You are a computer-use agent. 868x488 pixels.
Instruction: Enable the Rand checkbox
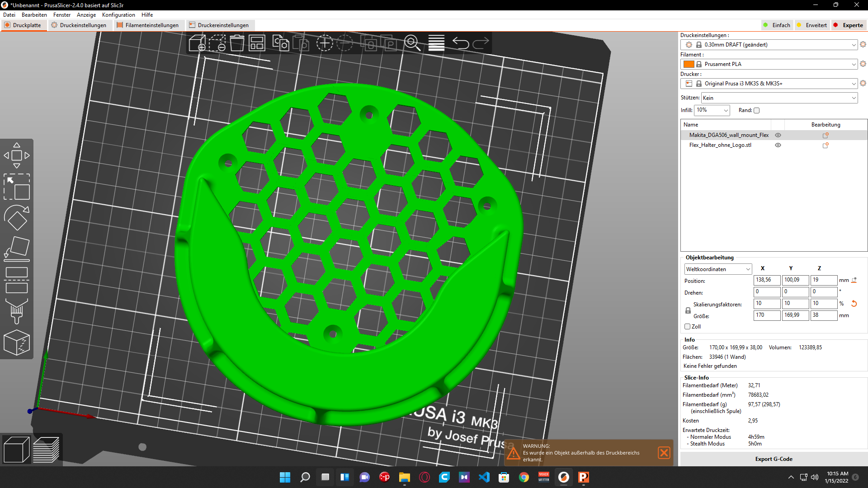756,110
